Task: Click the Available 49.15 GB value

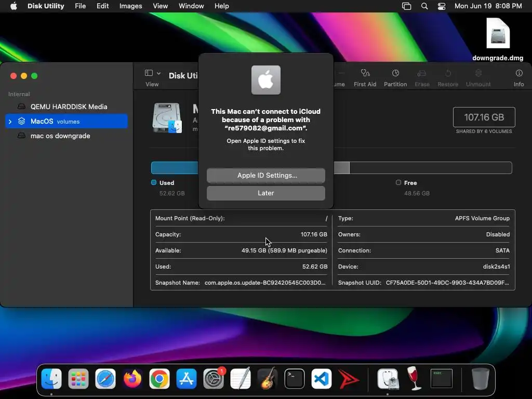Action: pyautogui.click(x=284, y=250)
